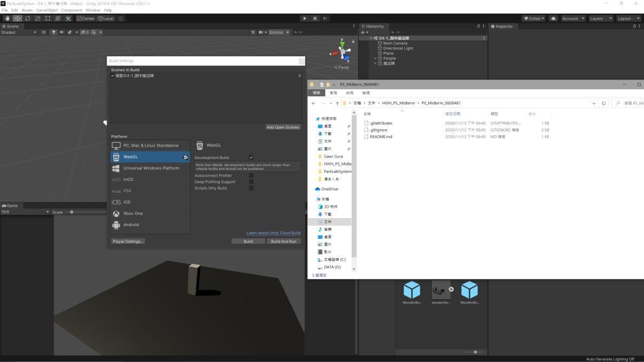Viewport: 644px width, 362px height.
Task: Select README.md in the Explorer window
Action: (x=380, y=136)
